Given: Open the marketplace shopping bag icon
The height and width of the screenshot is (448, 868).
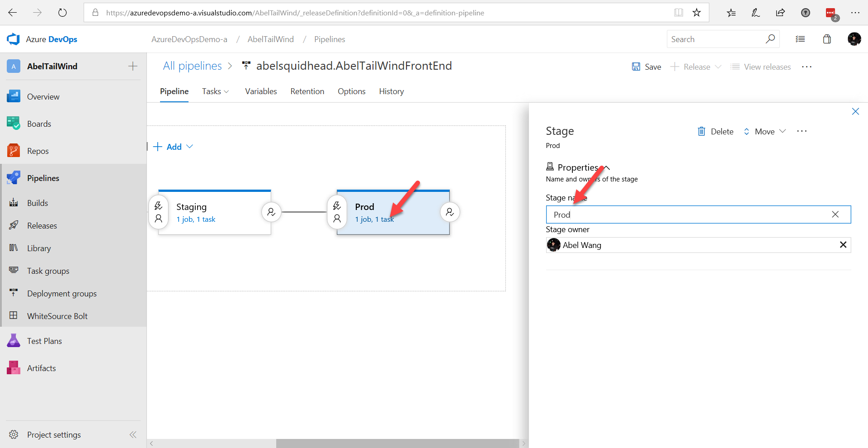Looking at the screenshot, I should point(827,39).
